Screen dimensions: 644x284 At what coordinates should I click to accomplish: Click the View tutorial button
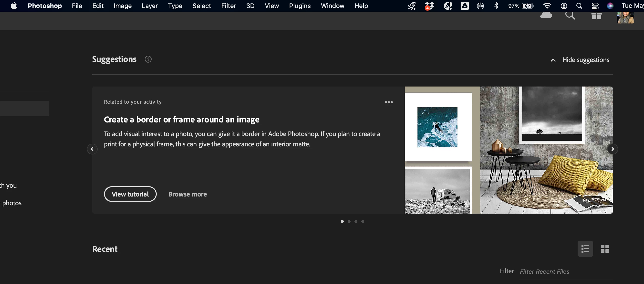click(130, 194)
